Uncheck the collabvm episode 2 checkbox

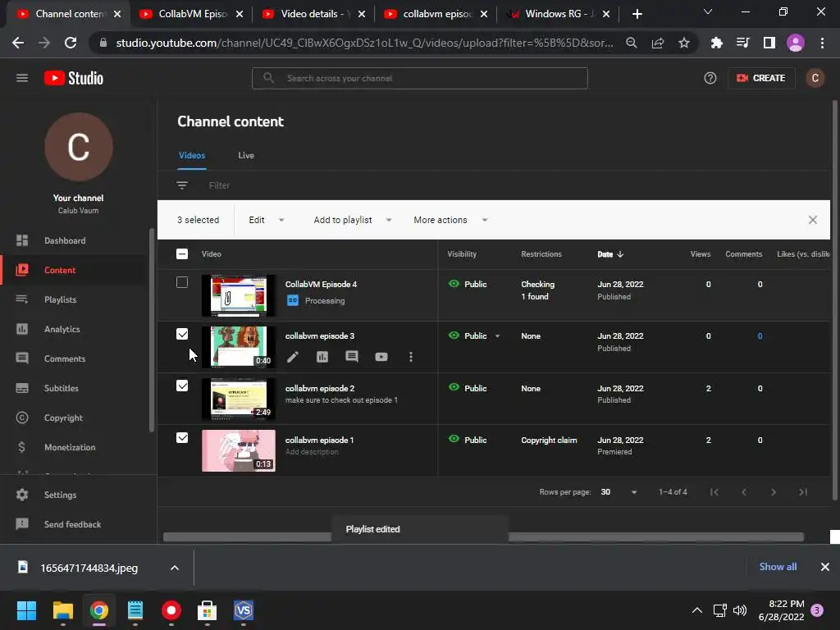point(182,386)
